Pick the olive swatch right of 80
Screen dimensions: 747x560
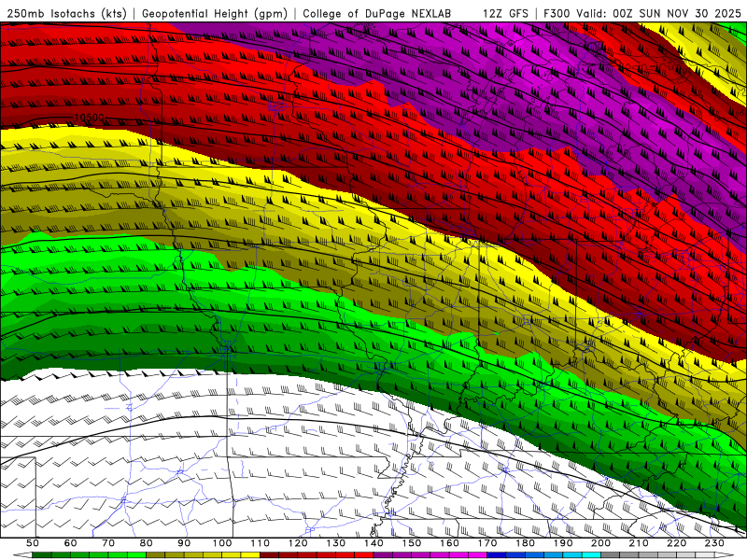pos(155,555)
